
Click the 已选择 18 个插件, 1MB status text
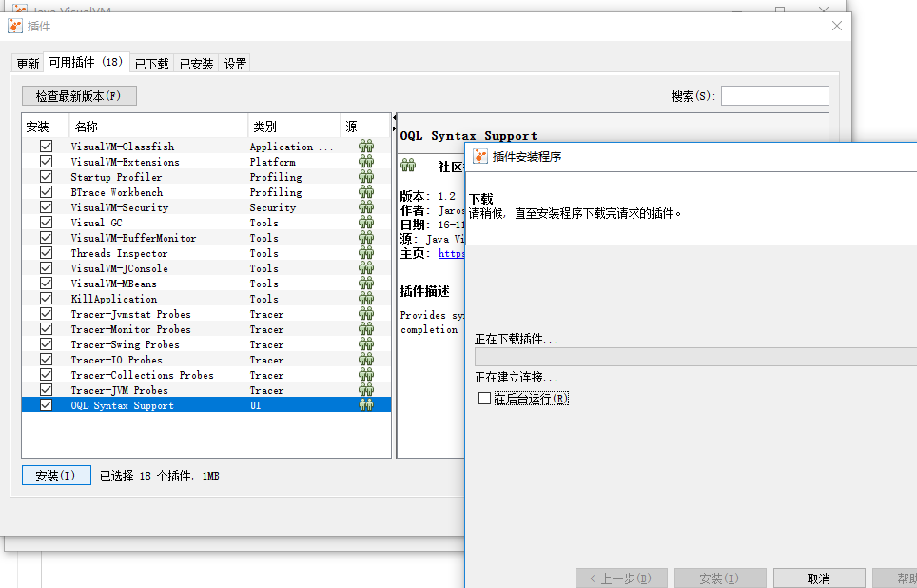pyautogui.click(x=160, y=477)
